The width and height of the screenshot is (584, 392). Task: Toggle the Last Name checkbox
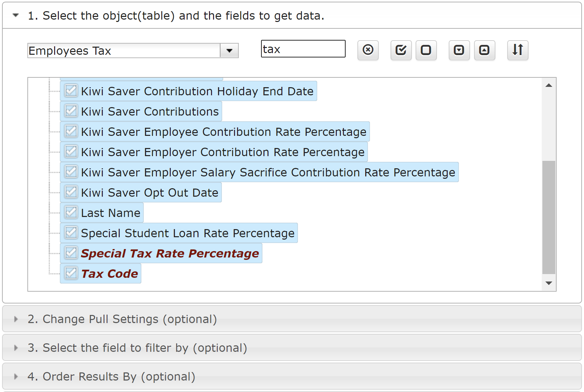tap(71, 212)
